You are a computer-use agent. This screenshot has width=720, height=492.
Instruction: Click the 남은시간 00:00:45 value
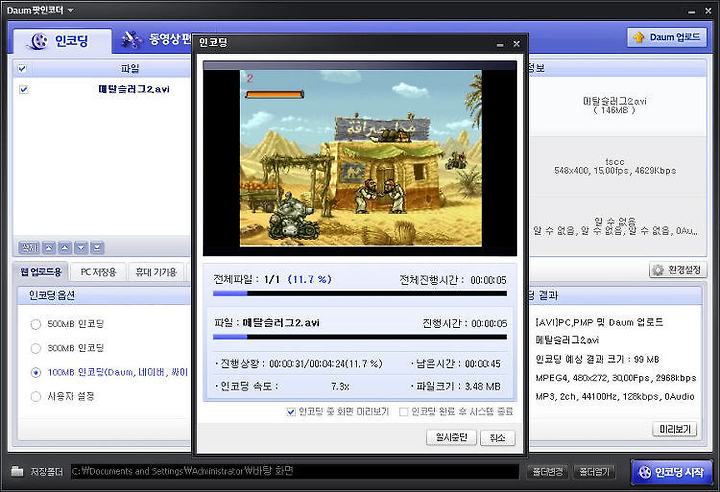(x=483, y=364)
